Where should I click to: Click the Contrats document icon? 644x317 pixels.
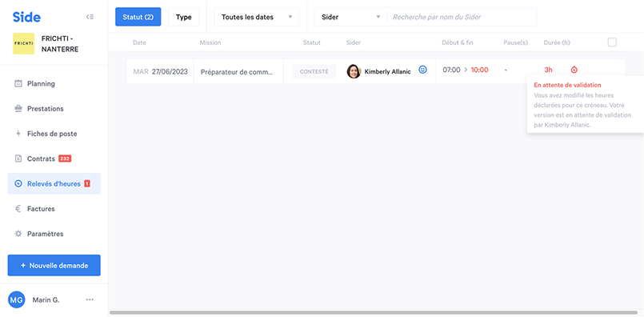click(18, 158)
